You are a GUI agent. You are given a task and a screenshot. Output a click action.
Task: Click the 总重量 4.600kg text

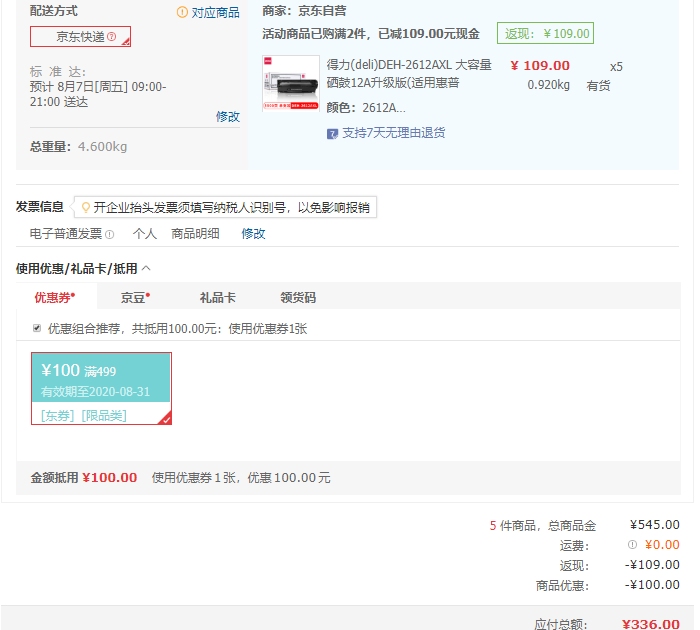tap(79, 146)
